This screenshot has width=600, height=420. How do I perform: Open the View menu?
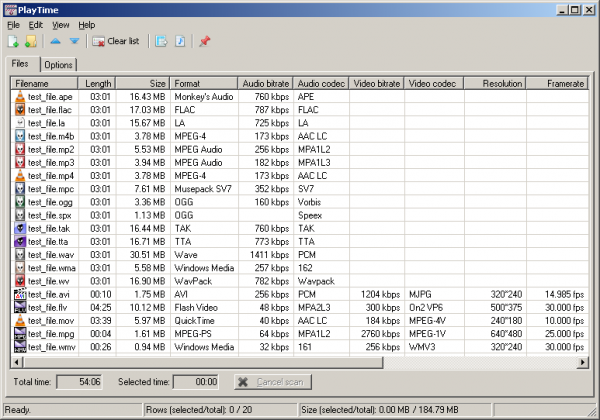coord(61,24)
